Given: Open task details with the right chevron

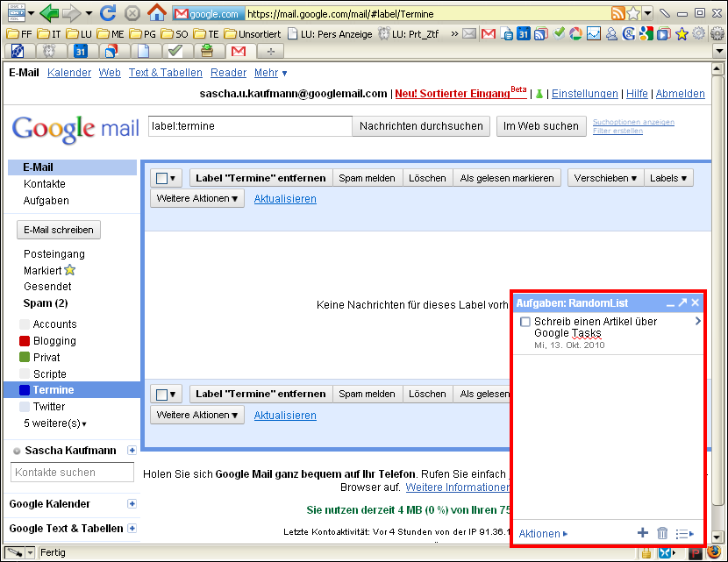Looking at the screenshot, I should (698, 321).
